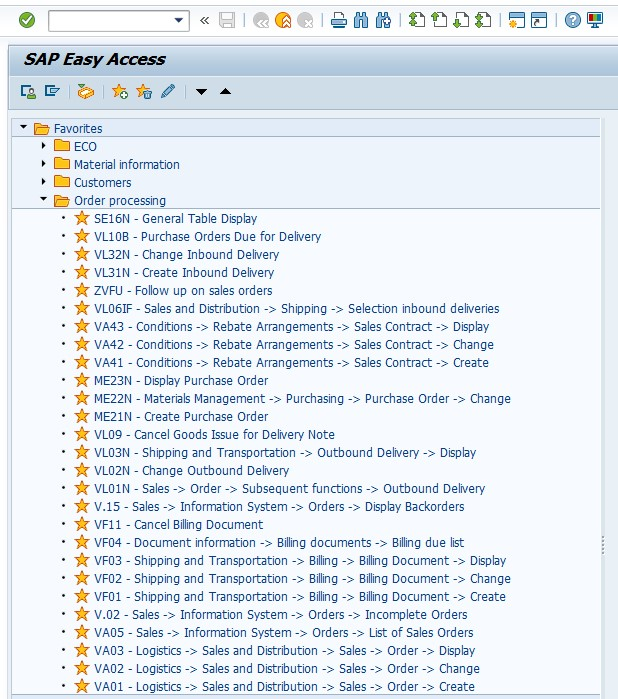
Task: Click the green Enter checkmark icon
Action: [x=27, y=20]
